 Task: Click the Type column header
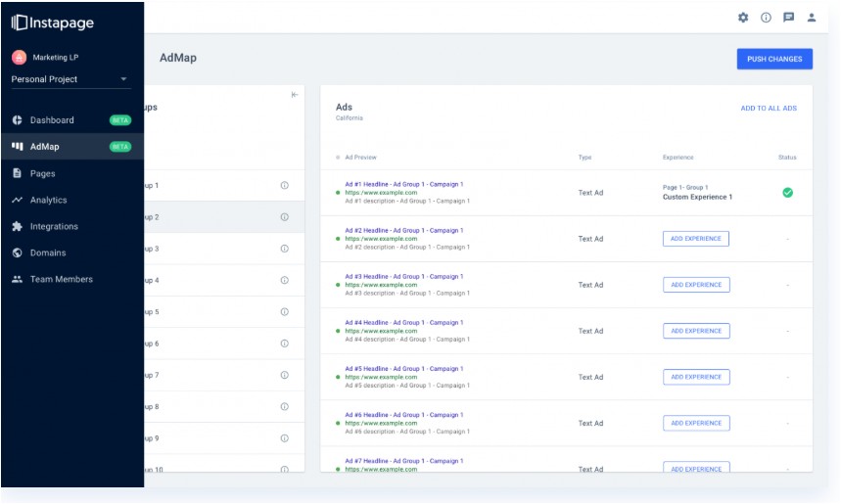584,158
